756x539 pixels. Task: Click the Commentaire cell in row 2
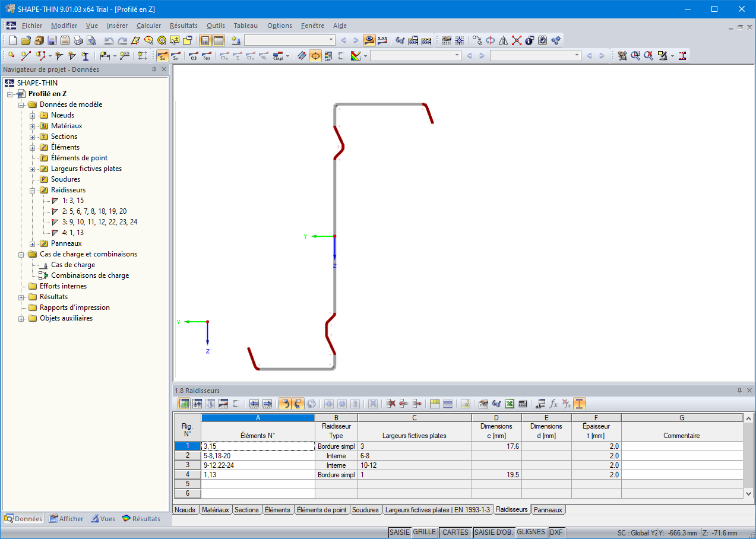[x=682, y=455]
